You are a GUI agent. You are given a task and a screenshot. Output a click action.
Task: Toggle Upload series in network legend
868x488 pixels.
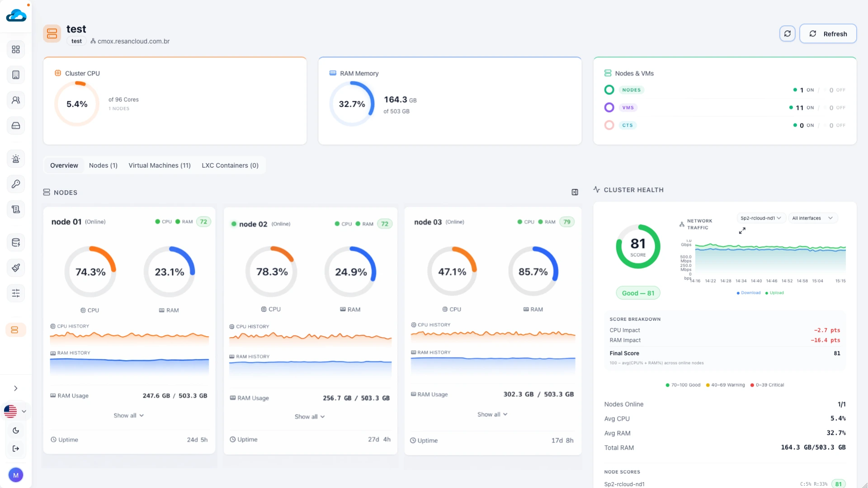pyautogui.click(x=774, y=293)
